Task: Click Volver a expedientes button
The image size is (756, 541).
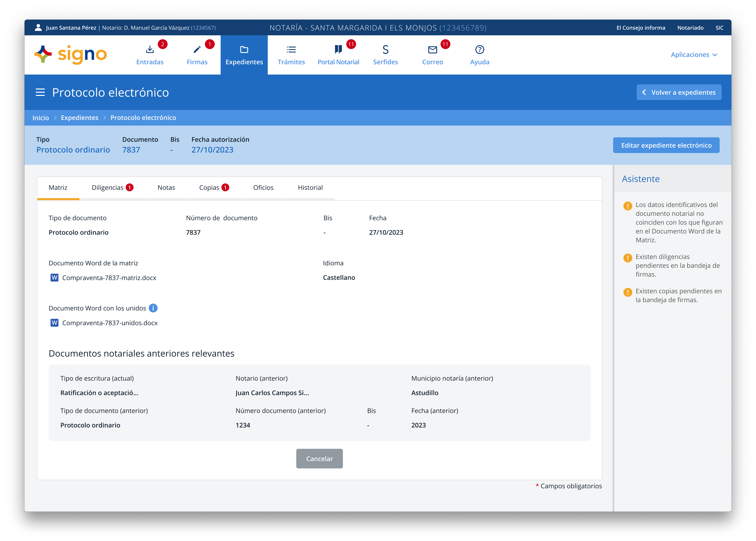Action: coord(679,92)
